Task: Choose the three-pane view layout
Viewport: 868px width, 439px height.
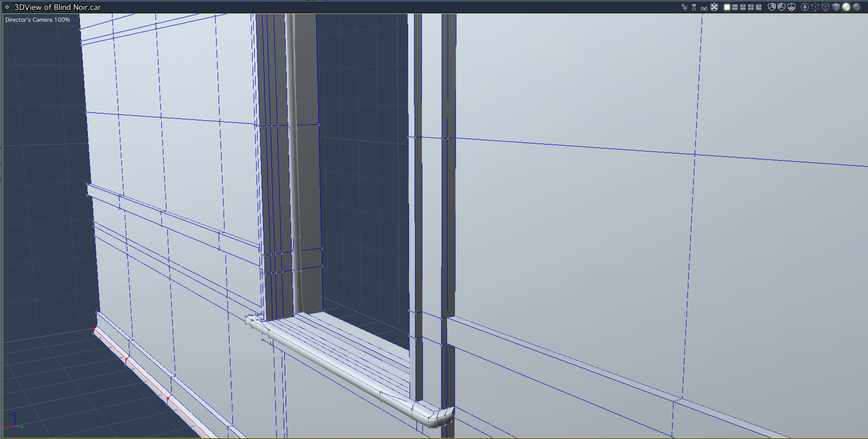Action: pos(743,7)
